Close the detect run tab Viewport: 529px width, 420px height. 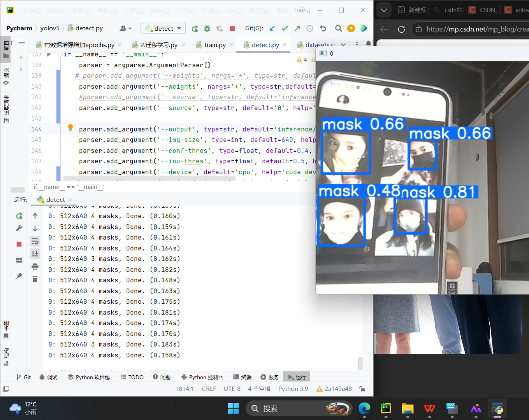tap(70, 200)
